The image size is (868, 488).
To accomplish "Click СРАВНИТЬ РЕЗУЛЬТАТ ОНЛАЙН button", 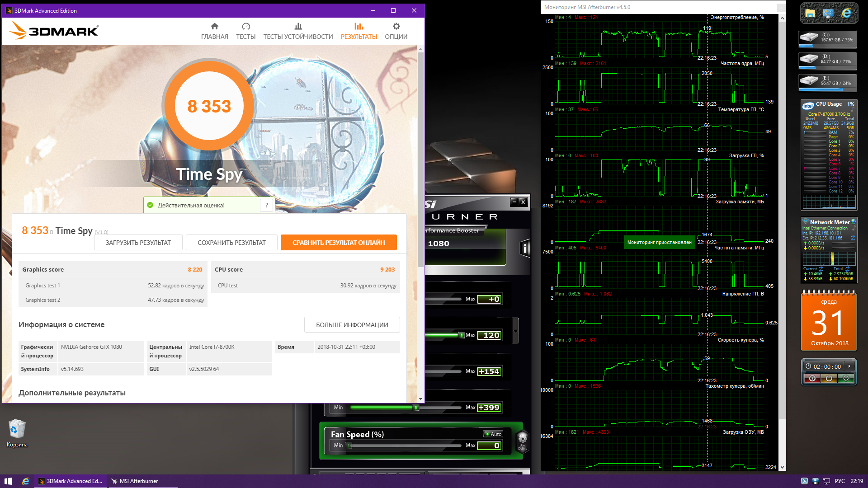I will pos(339,243).
